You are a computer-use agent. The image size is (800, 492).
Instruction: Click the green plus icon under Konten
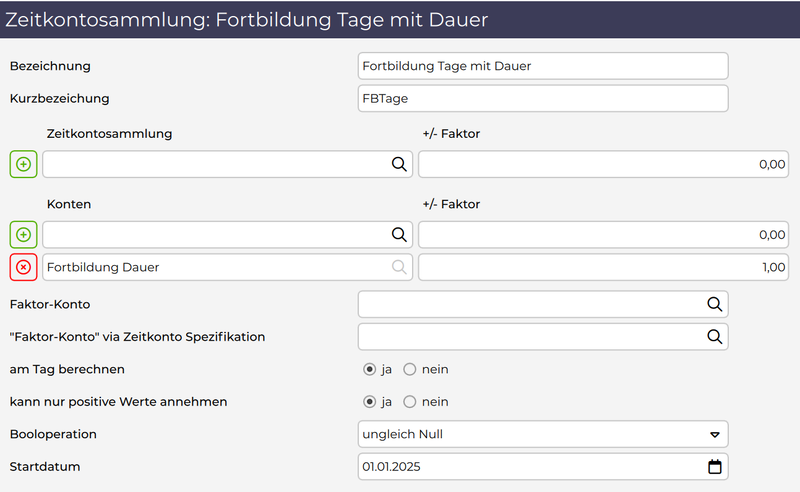click(x=23, y=235)
